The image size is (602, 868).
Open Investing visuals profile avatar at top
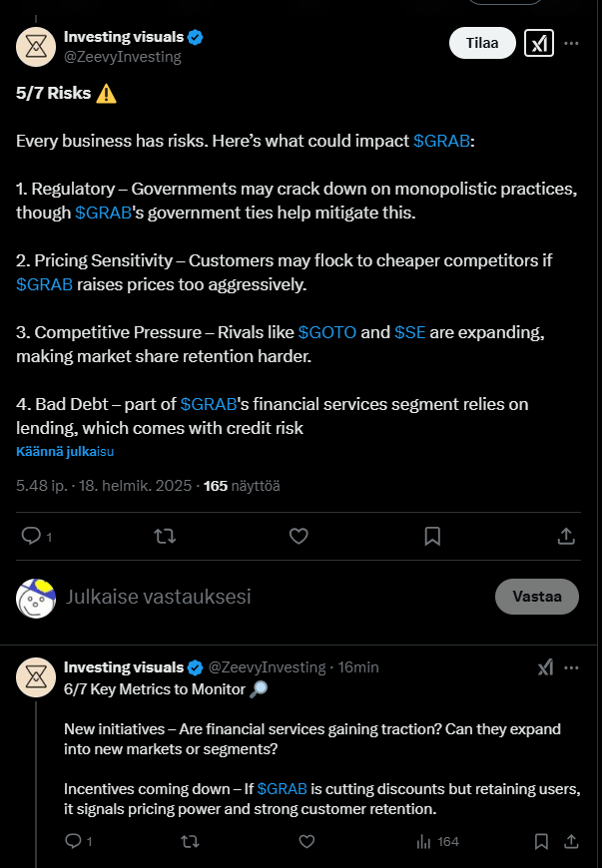coord(36,45)
